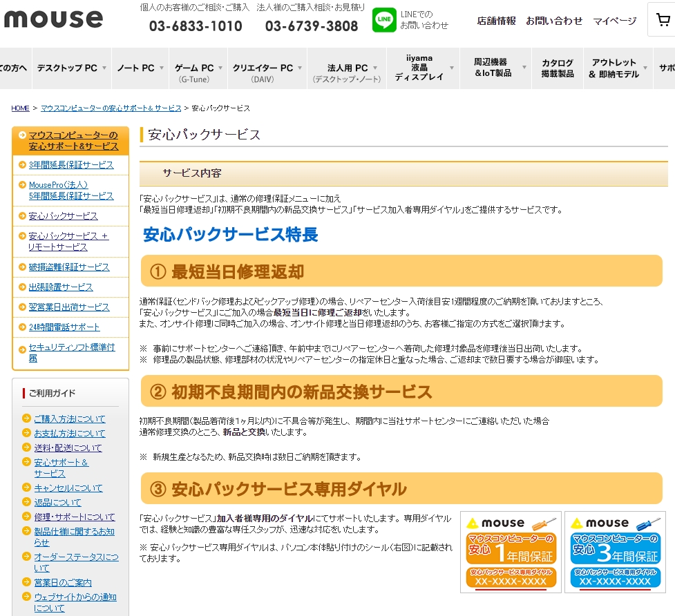Open the 出張設置サービス link
Screen dimensions: 675x616
coord(61,287)
